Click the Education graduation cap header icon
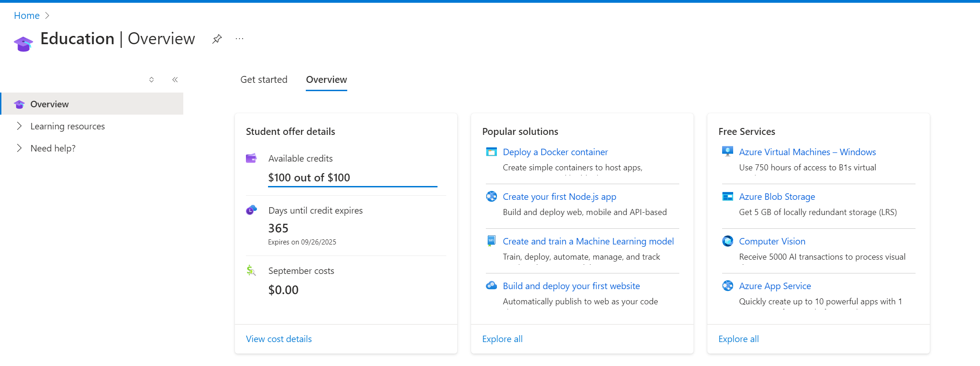 click(x=23, y=44)
